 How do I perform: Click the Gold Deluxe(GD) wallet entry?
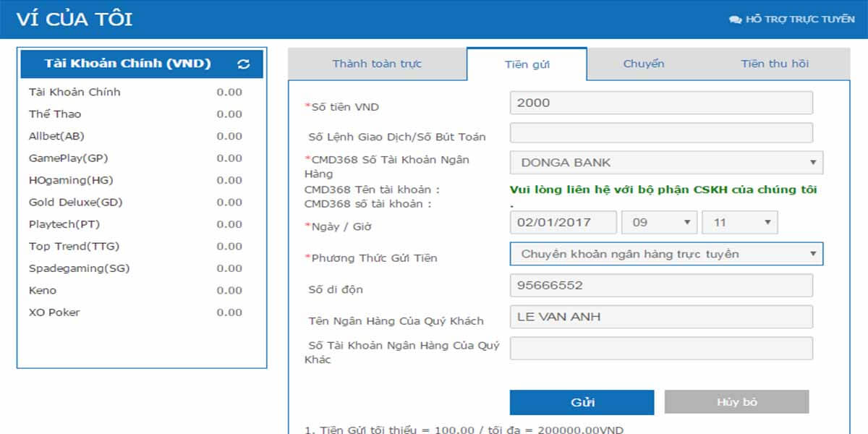coord(136,203)
